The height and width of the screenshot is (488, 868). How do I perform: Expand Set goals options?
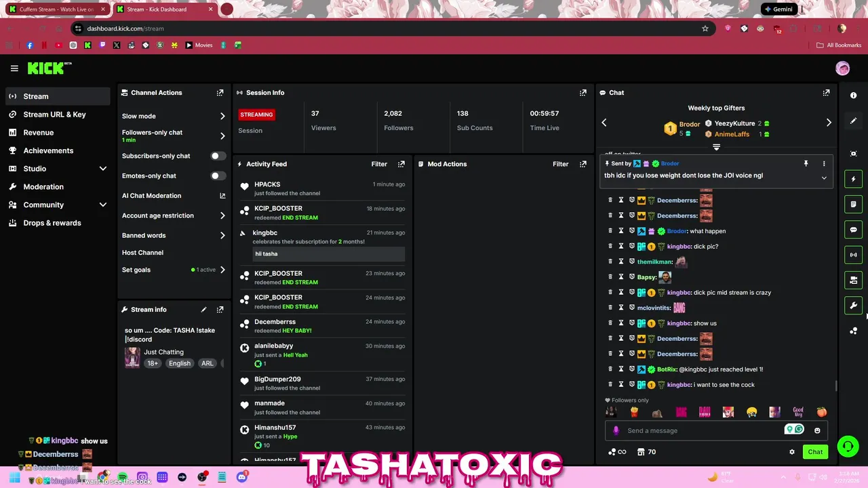click(x=222, y=270)
